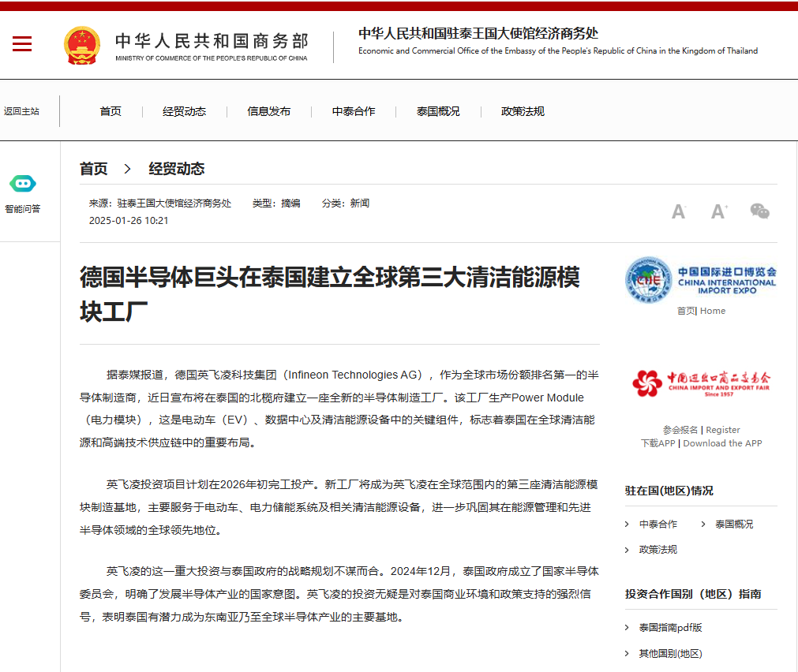Click 来源：驻泰王国大使馆经济商务处 text

[160, 203]
